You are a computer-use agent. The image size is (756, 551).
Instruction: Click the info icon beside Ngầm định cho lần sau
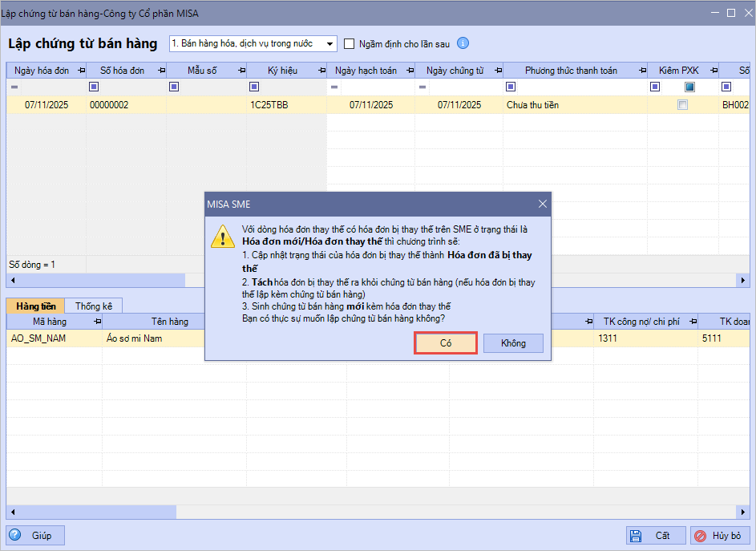(x=463, y=43)
